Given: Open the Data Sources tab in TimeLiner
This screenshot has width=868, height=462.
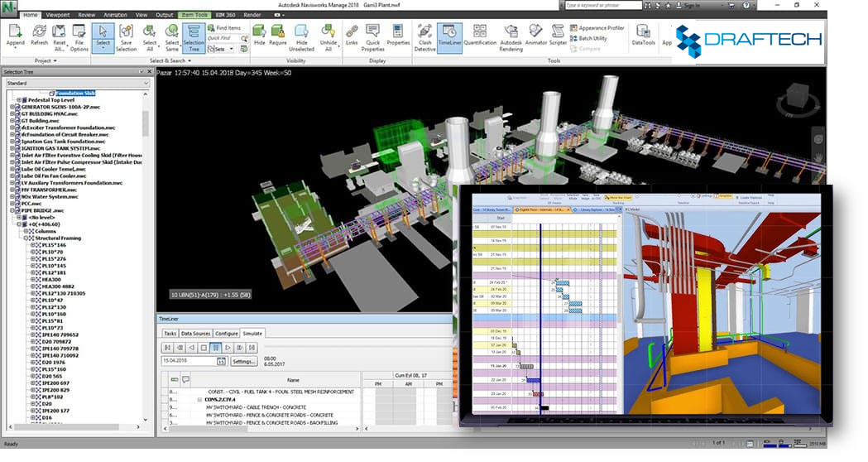Looking at the screenshot, I should click(x=196, y=333).
